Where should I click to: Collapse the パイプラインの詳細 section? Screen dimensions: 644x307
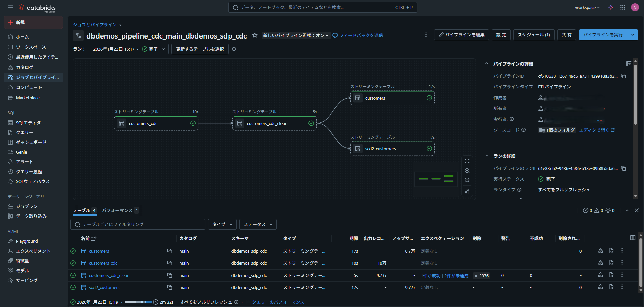[x=487, y=63]
